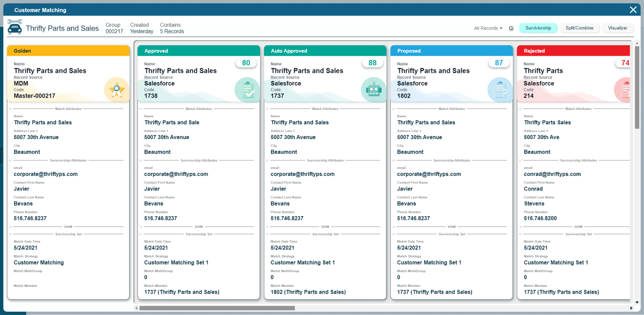Image resolution: width=644 pixels, height=315 pixels.
Task: Open the Visualizer tab
Action: pos(618,28)
